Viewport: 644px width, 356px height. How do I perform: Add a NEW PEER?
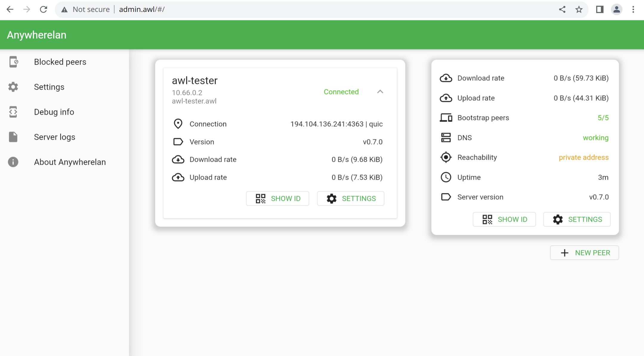(x=584, y=253)
